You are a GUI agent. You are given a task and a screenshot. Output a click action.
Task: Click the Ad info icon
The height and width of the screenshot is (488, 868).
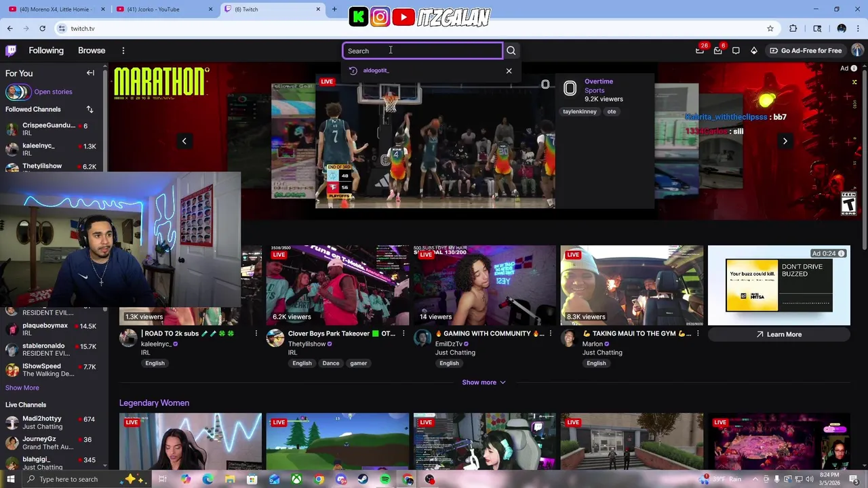pos(854,68)
